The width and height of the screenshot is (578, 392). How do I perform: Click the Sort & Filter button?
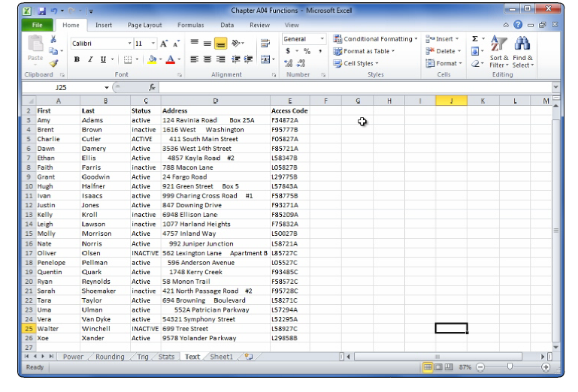tap(499, 51)
